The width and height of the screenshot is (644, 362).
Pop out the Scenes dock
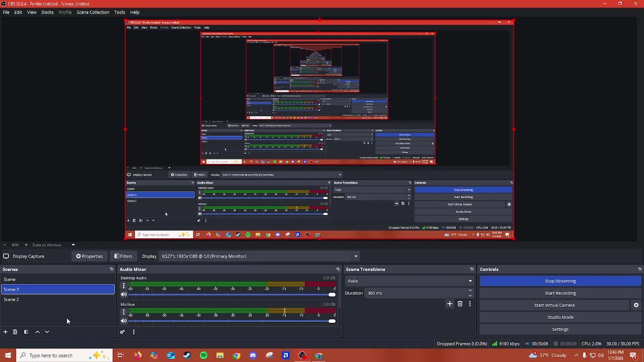[111, 269]
